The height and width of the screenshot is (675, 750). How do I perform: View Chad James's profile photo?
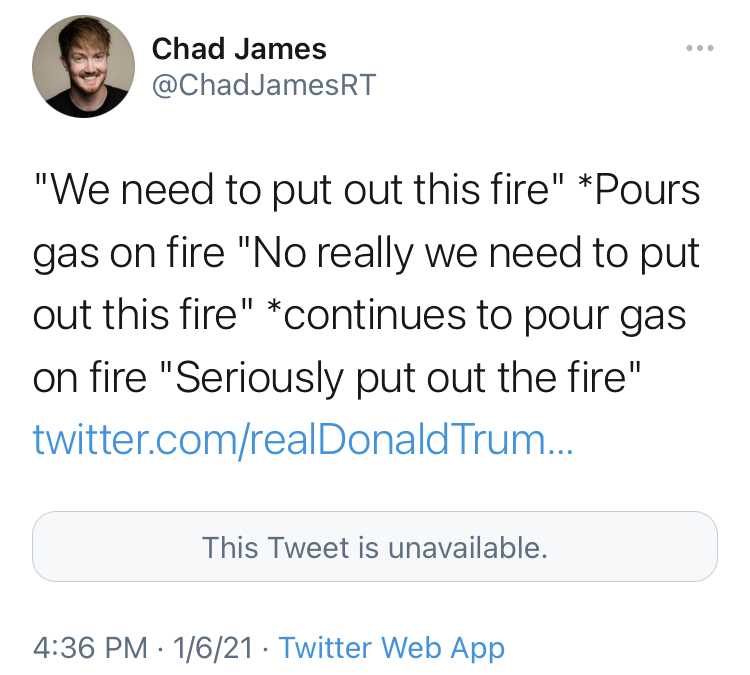coord(83,66)
